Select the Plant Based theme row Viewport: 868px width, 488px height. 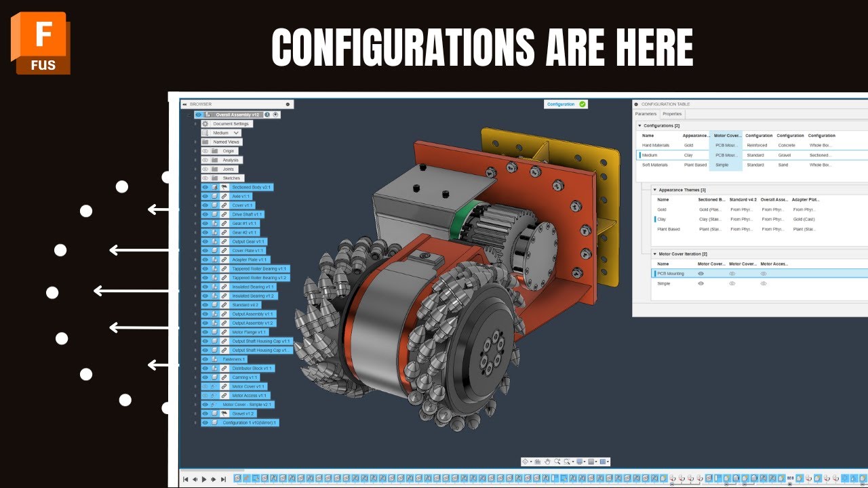coord(759,229)
